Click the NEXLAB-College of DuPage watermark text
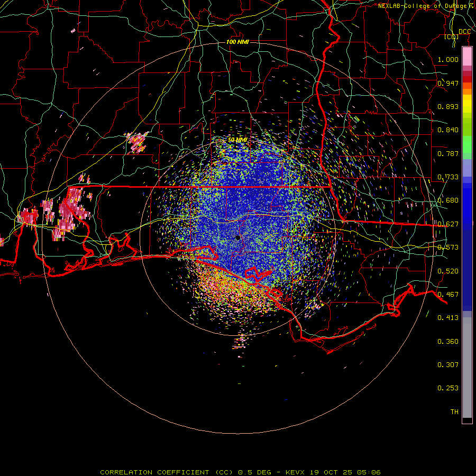Image resolution: width=476 pixels, height=476 pixels. 426,6
